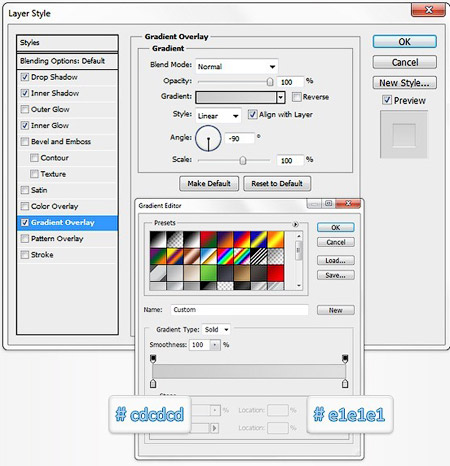Select the black-to-transparent checkered gradient preset

click(175, 239)
